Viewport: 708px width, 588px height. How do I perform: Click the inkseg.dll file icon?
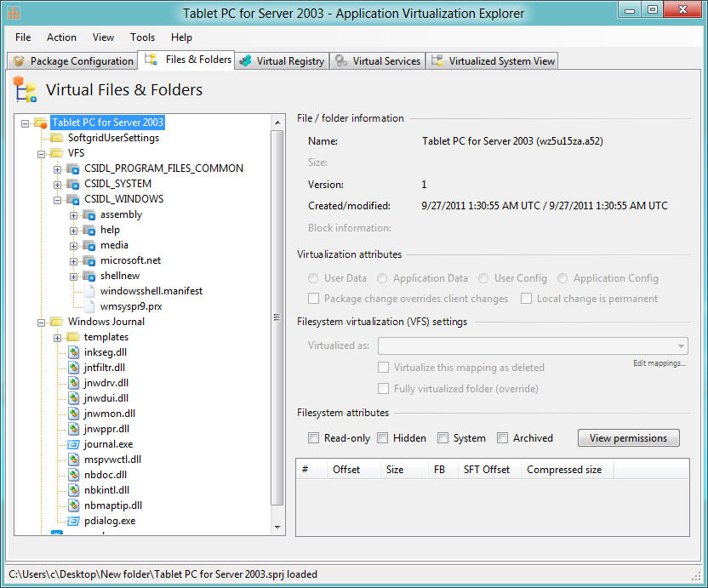(73, 352)
